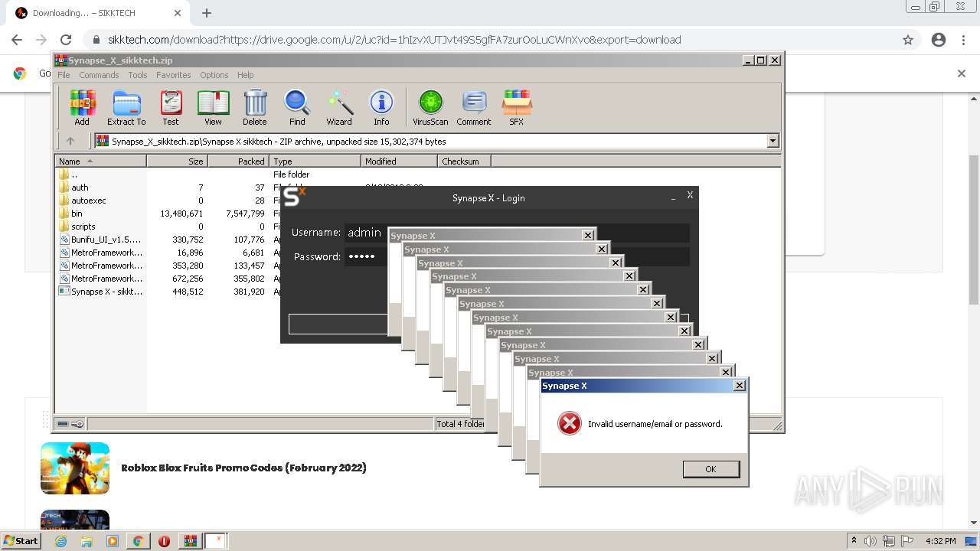The height and width of the screenshot is (551, 980).
Task: Open WinRAR Favorites menu
Action: (x=174, y=75)
